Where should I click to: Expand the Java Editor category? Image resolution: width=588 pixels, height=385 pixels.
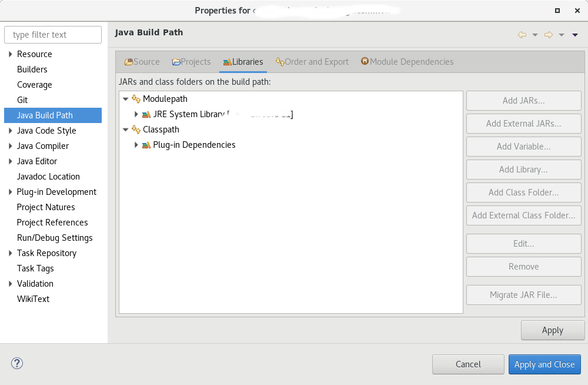10,161
